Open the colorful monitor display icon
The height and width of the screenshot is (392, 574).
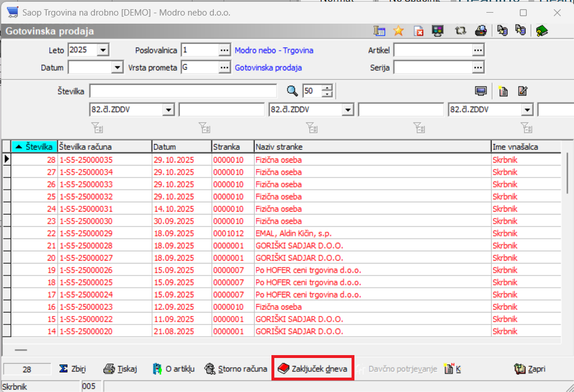(438, 31)
